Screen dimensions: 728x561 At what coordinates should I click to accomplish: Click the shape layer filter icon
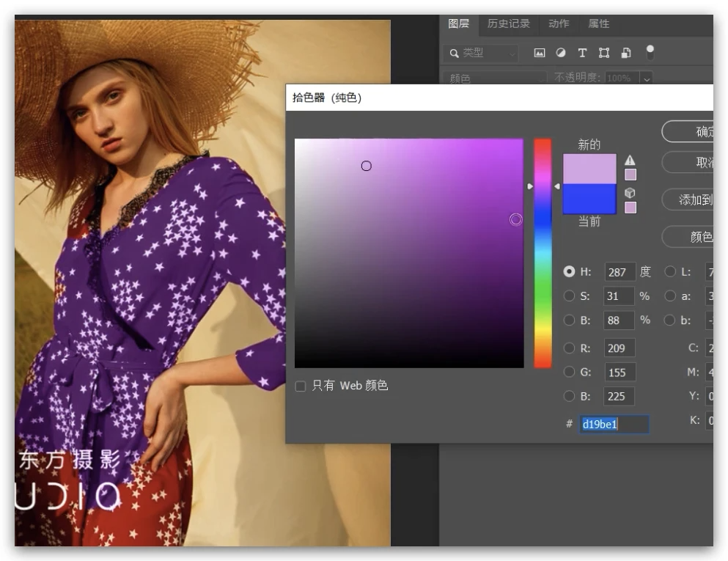(x=604, y=53)
